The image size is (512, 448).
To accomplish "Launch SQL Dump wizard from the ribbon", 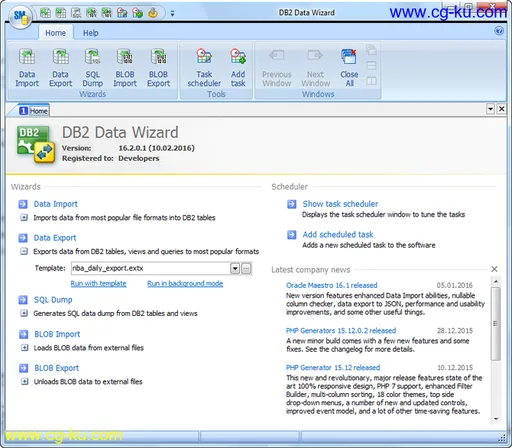I will pos(92,68).
